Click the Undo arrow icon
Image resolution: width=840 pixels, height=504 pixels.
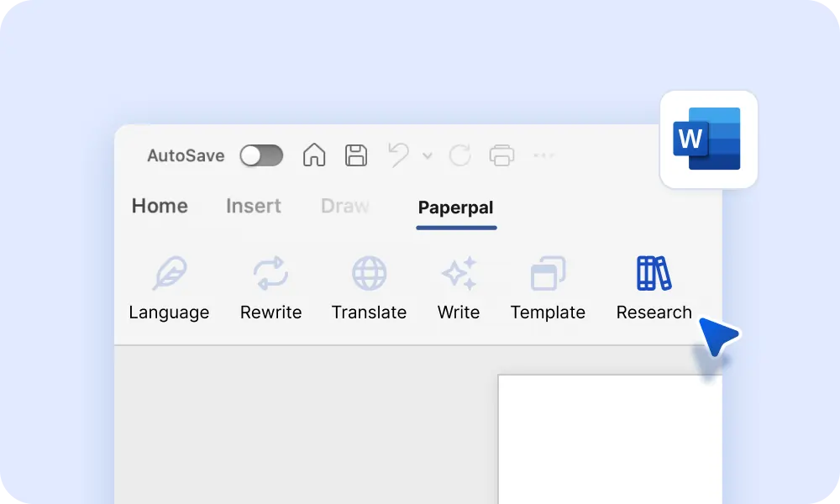coord(396,155)
